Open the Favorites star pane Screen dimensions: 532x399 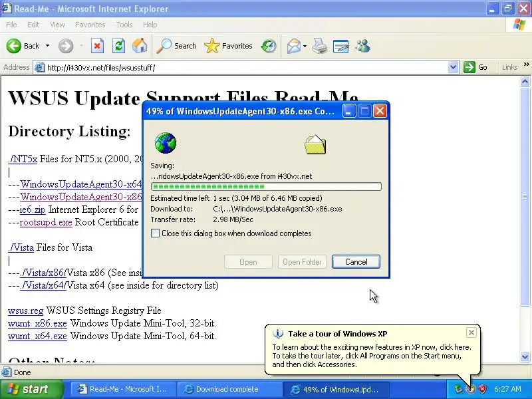[228, 46]
